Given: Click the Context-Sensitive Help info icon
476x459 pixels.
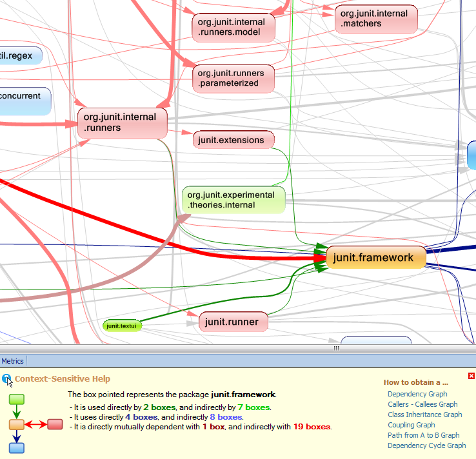Looking at the screenshot, I should (x=6, y=378).
